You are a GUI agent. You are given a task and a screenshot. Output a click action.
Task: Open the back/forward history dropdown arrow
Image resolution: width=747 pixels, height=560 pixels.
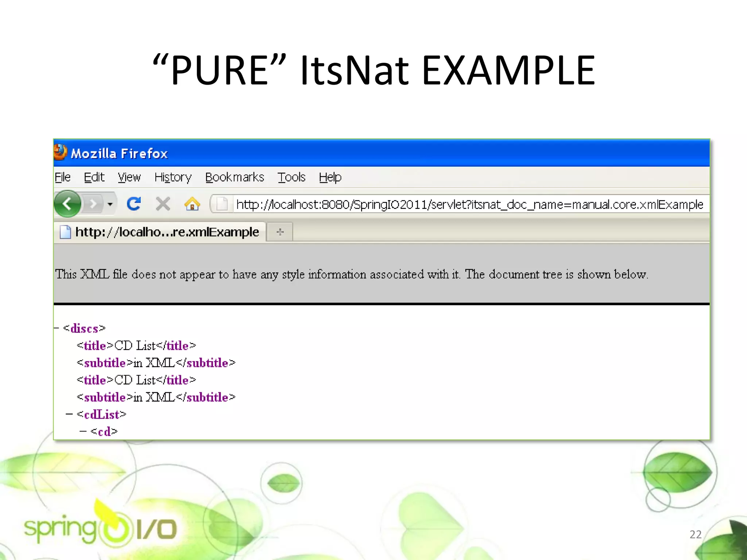(110, 204)
